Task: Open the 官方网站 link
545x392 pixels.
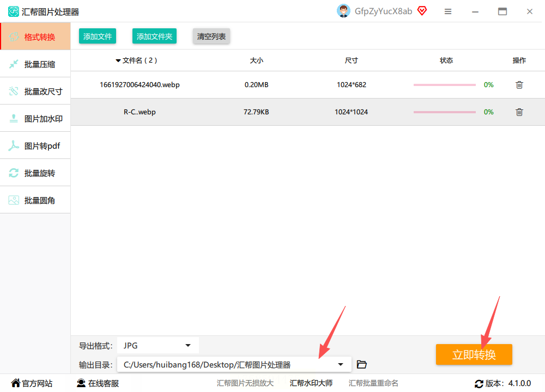Action: point(32,383)
